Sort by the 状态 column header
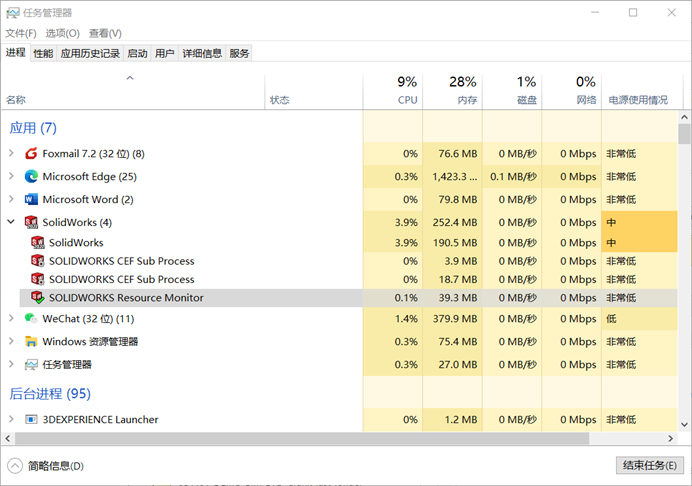692x486 pixels. click(x=314, y=92)
